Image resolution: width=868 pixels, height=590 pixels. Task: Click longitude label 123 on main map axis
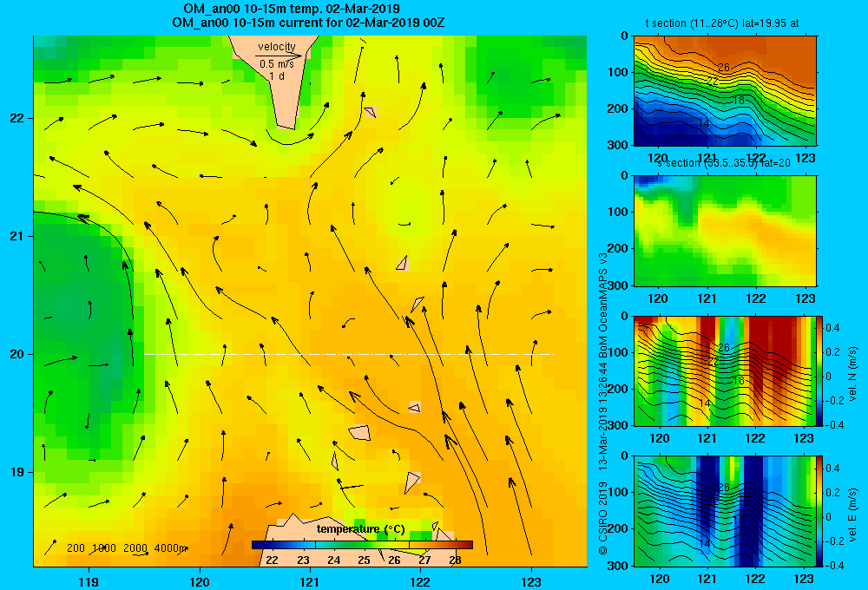pos(531,581)
